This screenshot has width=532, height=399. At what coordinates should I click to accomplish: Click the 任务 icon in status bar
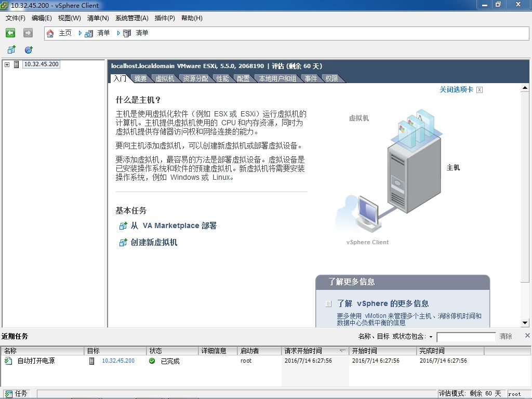coord(8,394)
